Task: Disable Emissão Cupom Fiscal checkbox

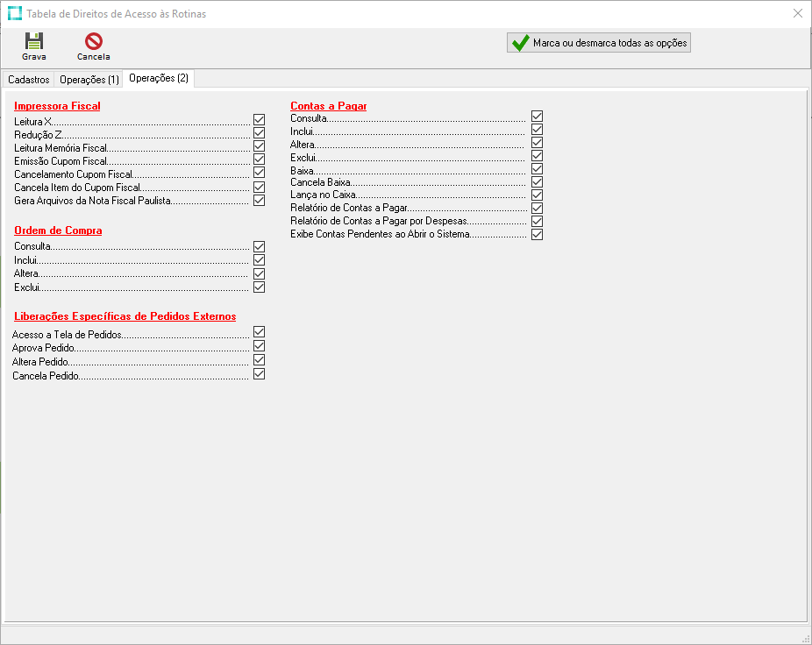Action: tap(259, 160)
